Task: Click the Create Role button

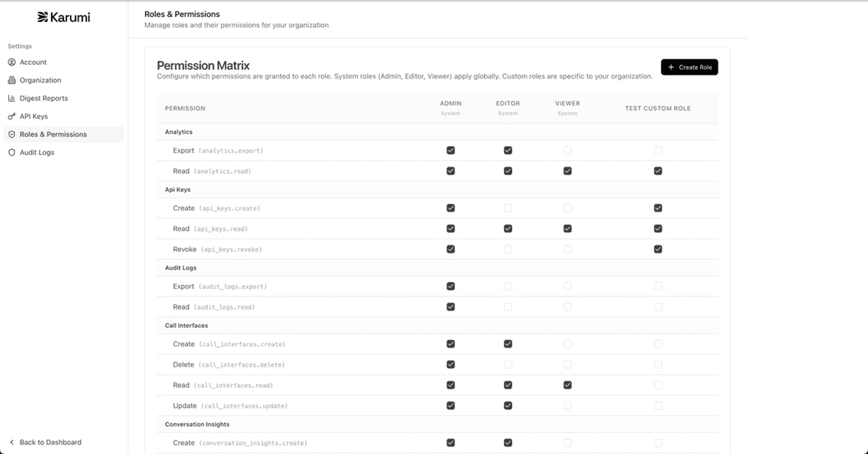Action: click(689, 67)
